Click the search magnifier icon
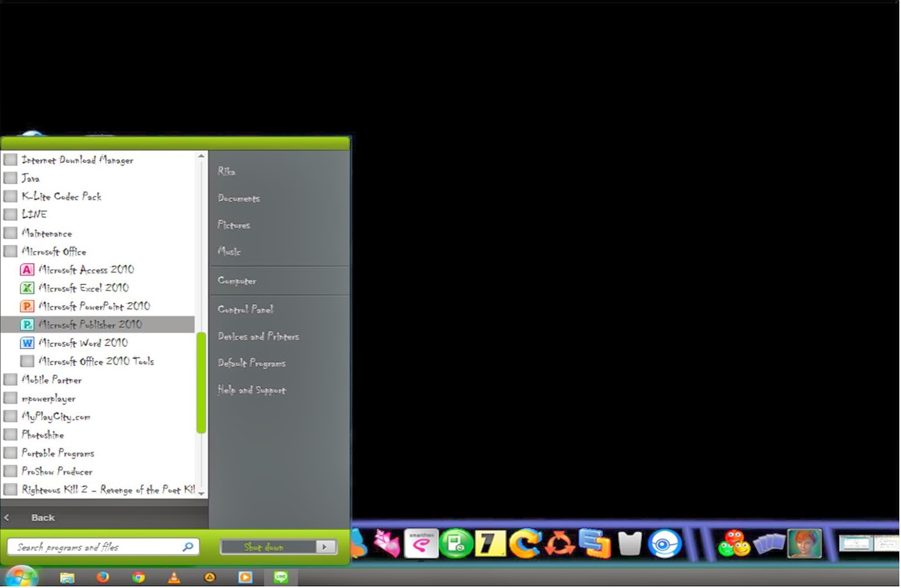The height and width of the screenshot is (588, 901). 188,546
